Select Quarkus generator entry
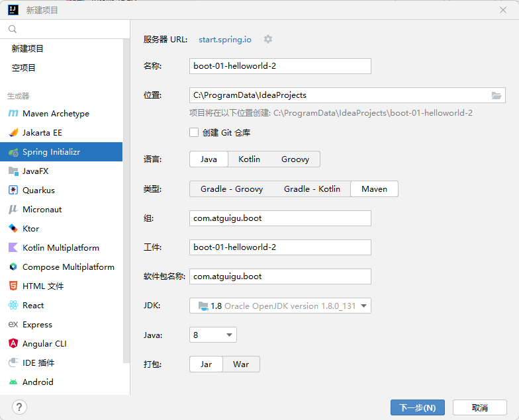 pos(61,190)
